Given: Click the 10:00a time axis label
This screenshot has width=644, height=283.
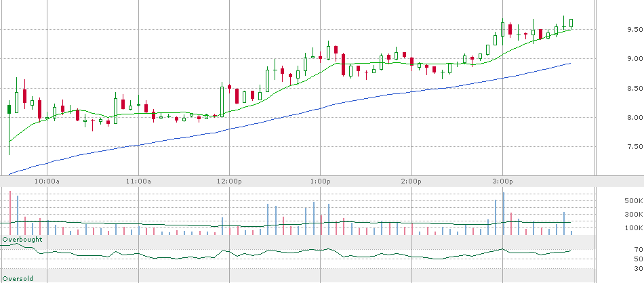Looking at the screenshot, I should (x=47, y=181).
